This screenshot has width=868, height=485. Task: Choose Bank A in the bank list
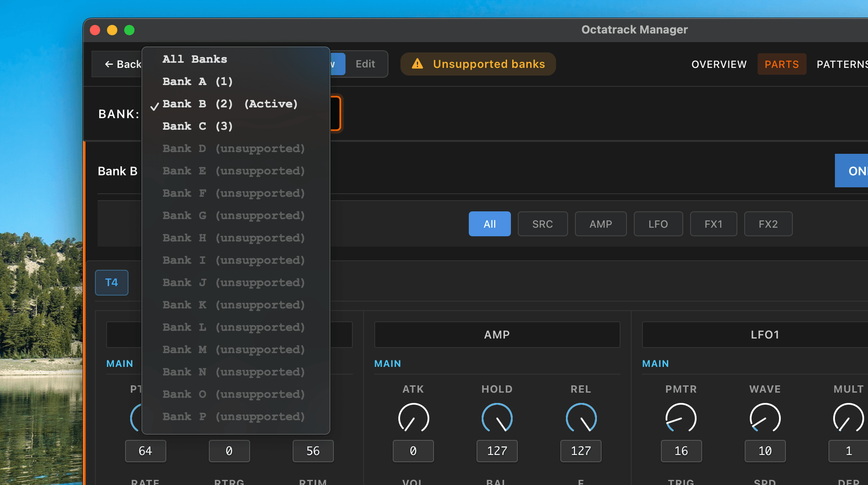pos(198,81)
